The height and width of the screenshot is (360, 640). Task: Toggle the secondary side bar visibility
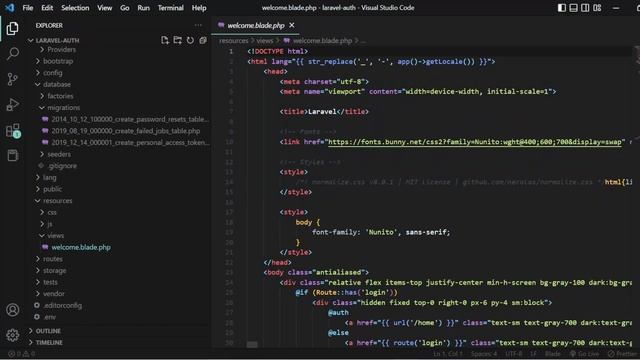585,8
